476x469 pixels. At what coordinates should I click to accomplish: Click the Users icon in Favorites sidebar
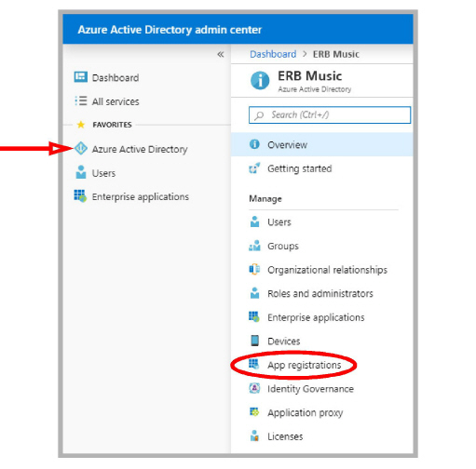pos(81,172)
